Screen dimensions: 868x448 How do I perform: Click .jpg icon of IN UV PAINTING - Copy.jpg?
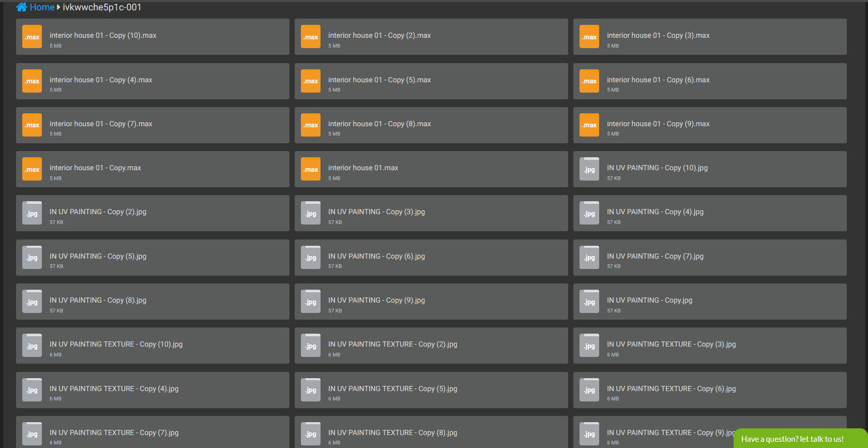589,302
